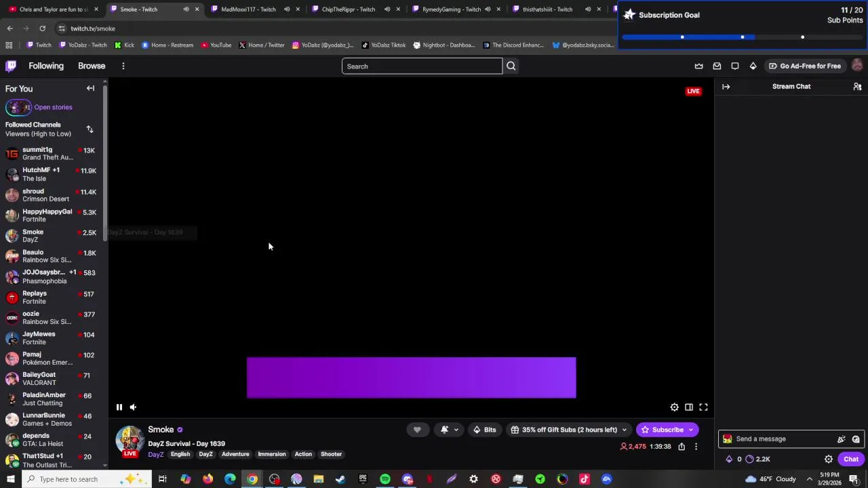The height and width of the screenshot is (488, 868).
Task: Pause the stream video
Action: point(119,407)
